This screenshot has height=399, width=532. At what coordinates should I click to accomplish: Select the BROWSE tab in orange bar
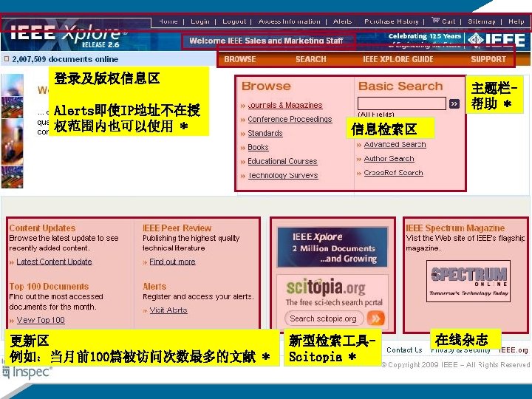coord(240,59)
